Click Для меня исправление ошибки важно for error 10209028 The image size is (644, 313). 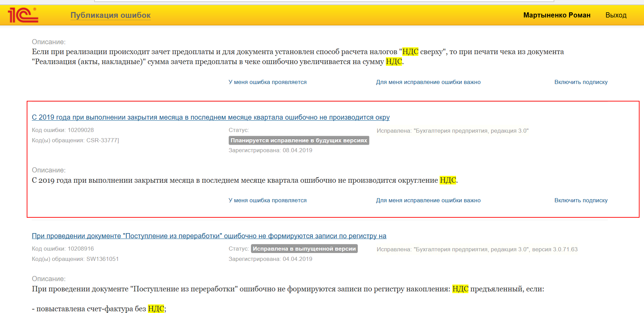pyautogui.click(x=428, y=201)
